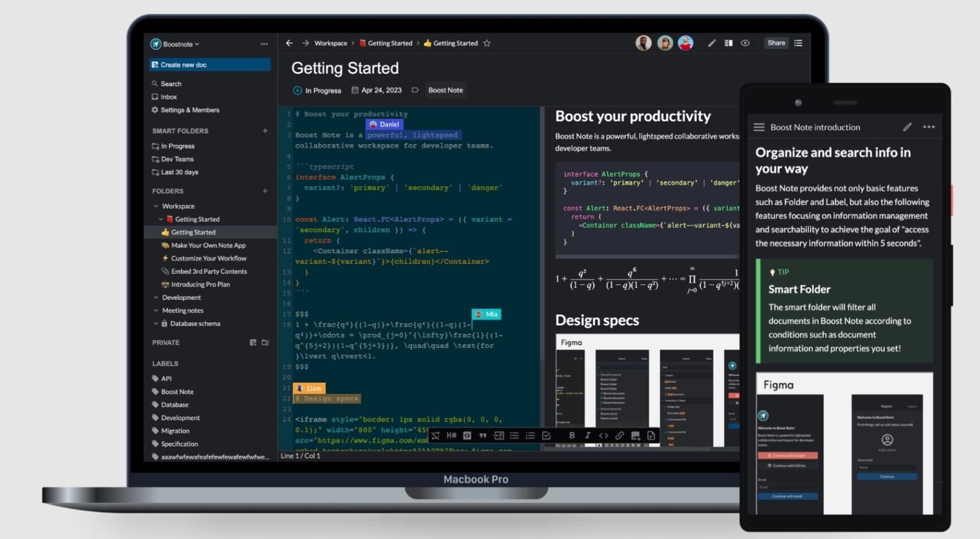Image resolution: width=980 pixels, height=539 pixels.
Task: Click the red-shirt collaborator avatar
Action: point(685,43)
